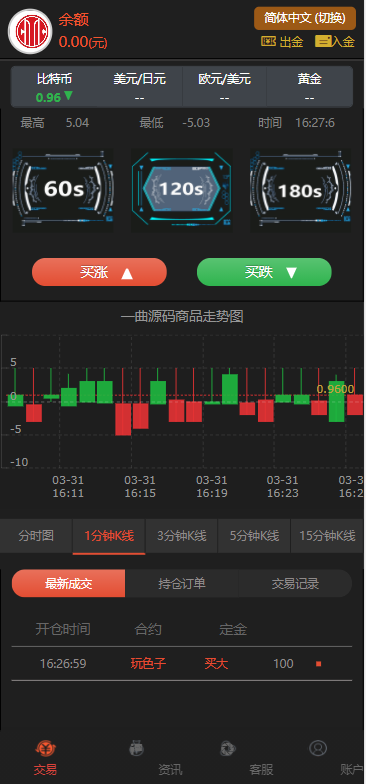Click the 入金 deposit card icon
This screenshot has width=366, height=784.
pos(323,42)
